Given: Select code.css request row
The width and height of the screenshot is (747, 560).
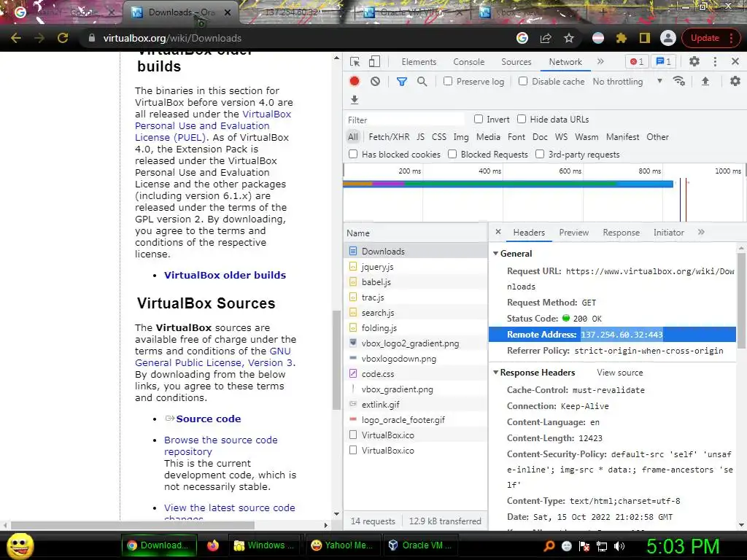Looking at the screenshot, I should pyautogui.click(x=415, y=374).
